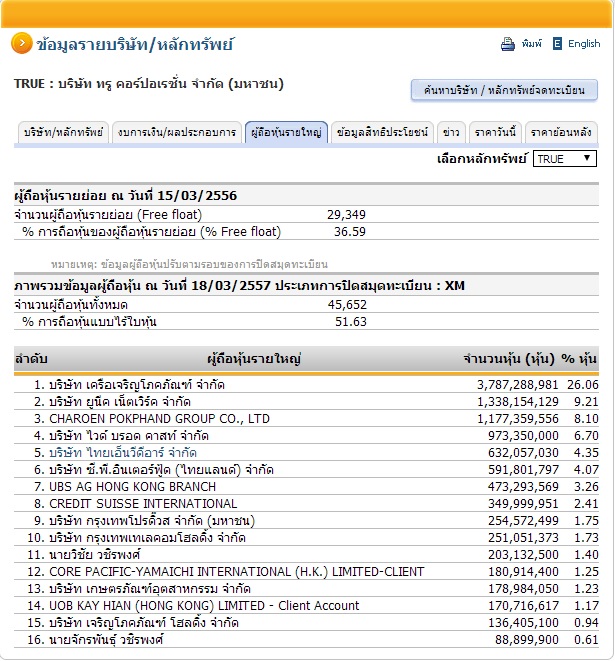The height and width of the screenshot is (661, 615).
Task: Click the ข้อมูลรายบริษัท/หลักทรัพย์ page heading
Action: [x=135, y=44]
